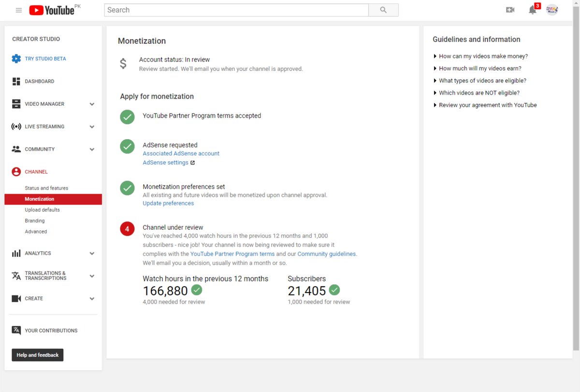Click the Help and feedback button
This screenshot has width=580, height=392.
click(x=38, y=355)
